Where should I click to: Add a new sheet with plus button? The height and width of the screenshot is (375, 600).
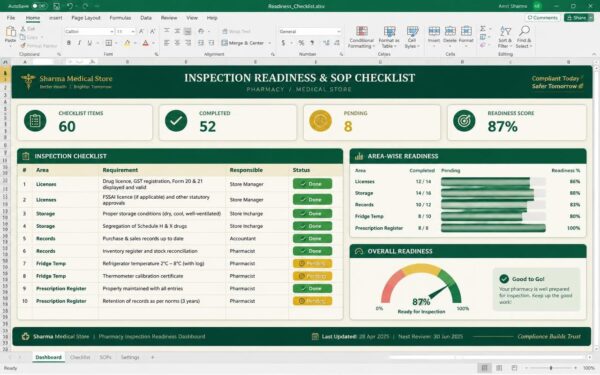[152, 357]
